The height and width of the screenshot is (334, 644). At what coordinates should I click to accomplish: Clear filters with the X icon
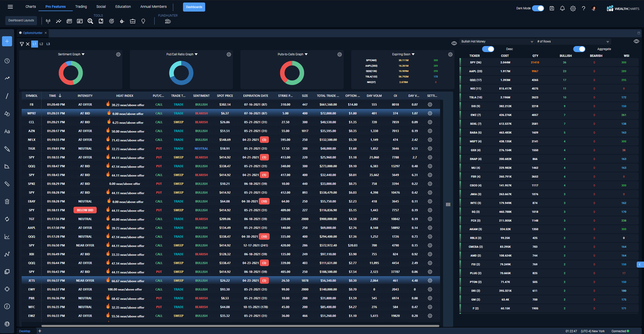point(28,44)
